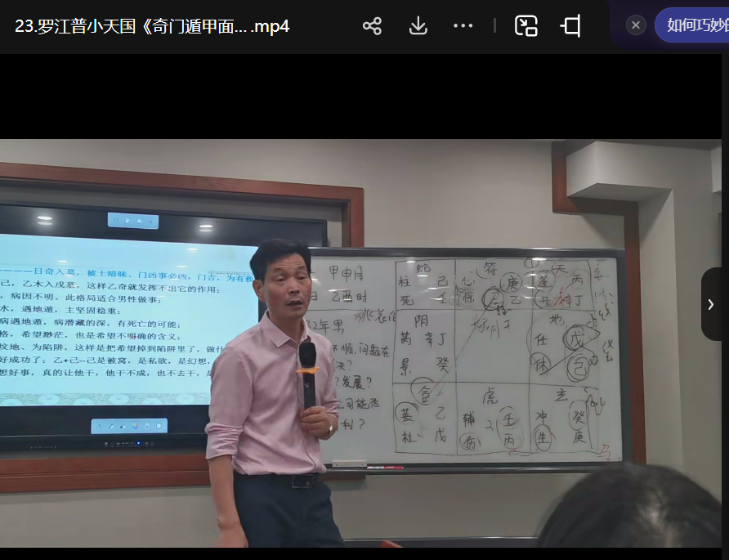Click the pen icon on smartboard bottom toolbar
729x560 pixels.
point(111,426)
